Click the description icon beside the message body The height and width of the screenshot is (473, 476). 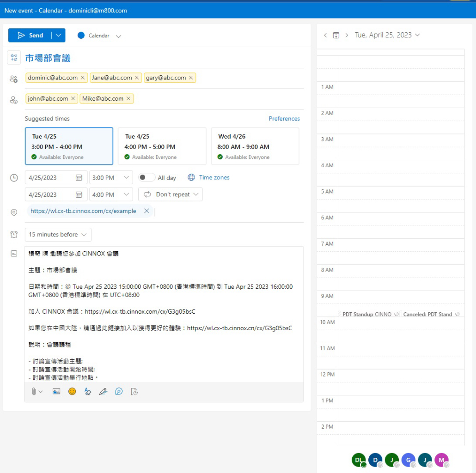(14, 253)
